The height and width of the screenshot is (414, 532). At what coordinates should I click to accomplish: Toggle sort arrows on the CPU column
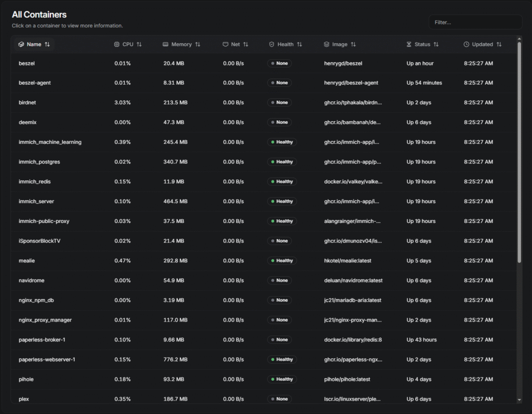(x=139, y=45)
